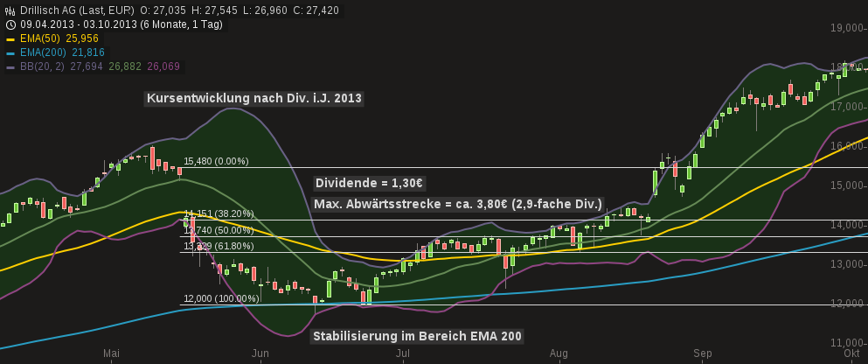Click the candlestick chart icon beside Drillisch AG
This screenshot has height=364, width=868.
10,10
